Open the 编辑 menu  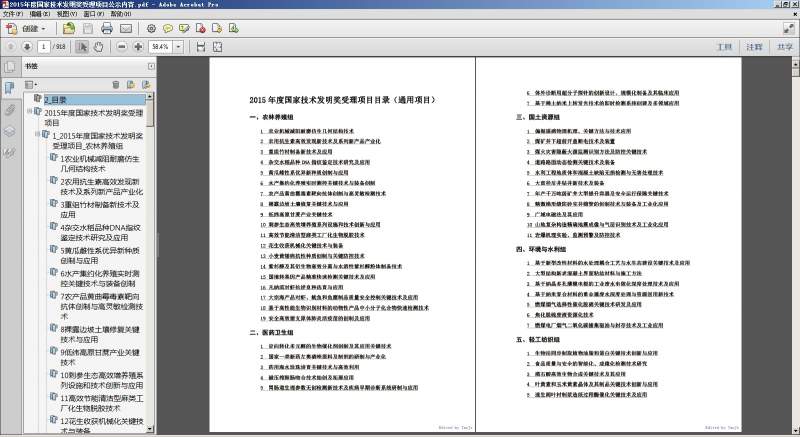pyautogui.click(x=39, y=14)
